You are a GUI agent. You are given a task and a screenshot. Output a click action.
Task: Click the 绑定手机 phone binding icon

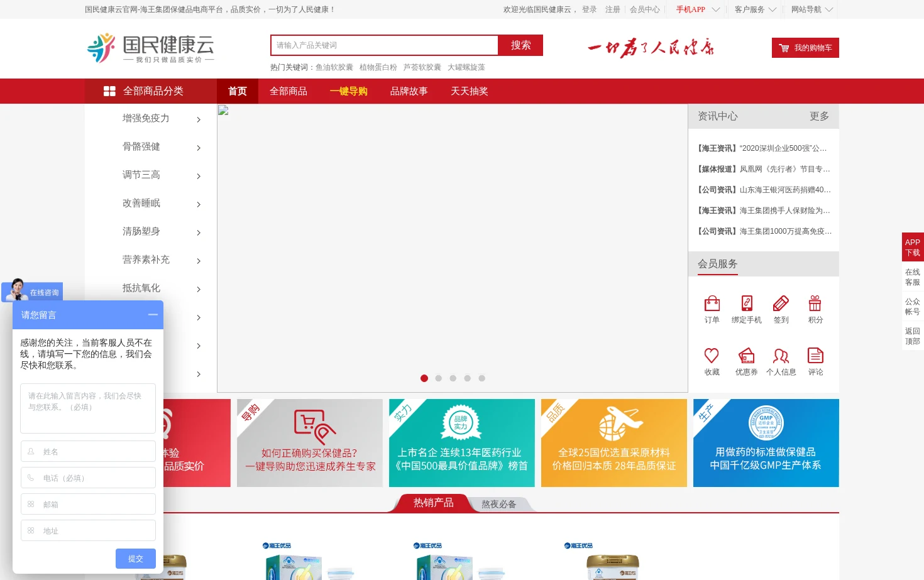[746, 304]
